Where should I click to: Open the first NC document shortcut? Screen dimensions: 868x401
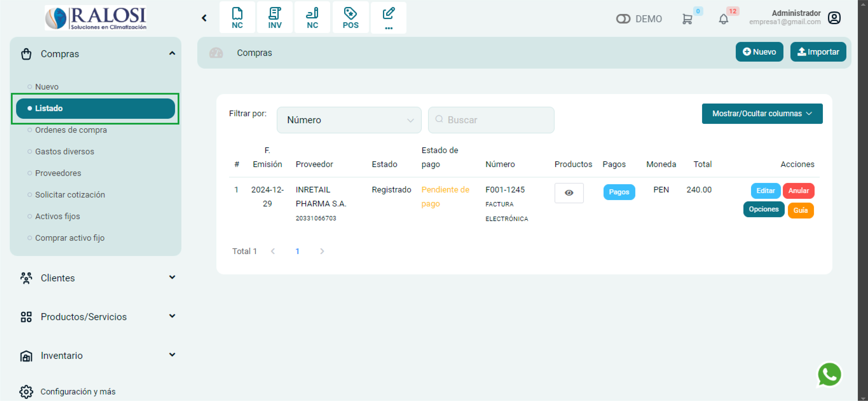pyautogui.click(x=237, y=18)
